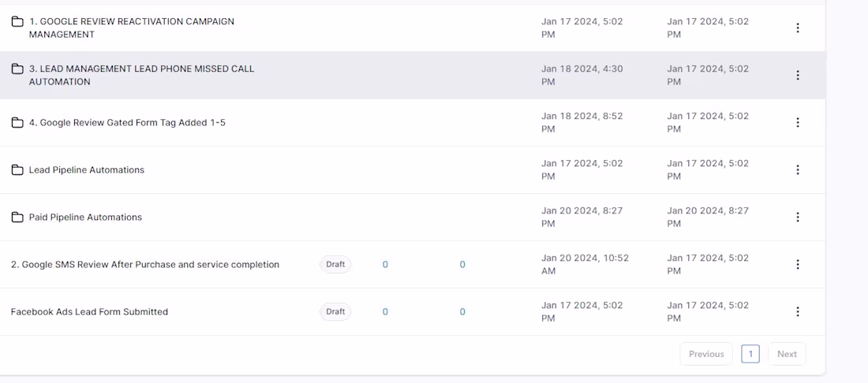Open actions menu for Facebook Ads Lead Form
Screen dimensions: 868x383
tap(798, 312)
